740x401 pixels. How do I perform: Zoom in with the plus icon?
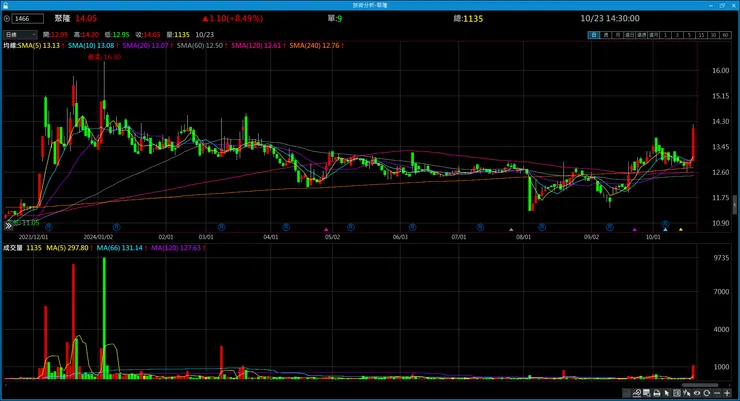coord(727,393)
